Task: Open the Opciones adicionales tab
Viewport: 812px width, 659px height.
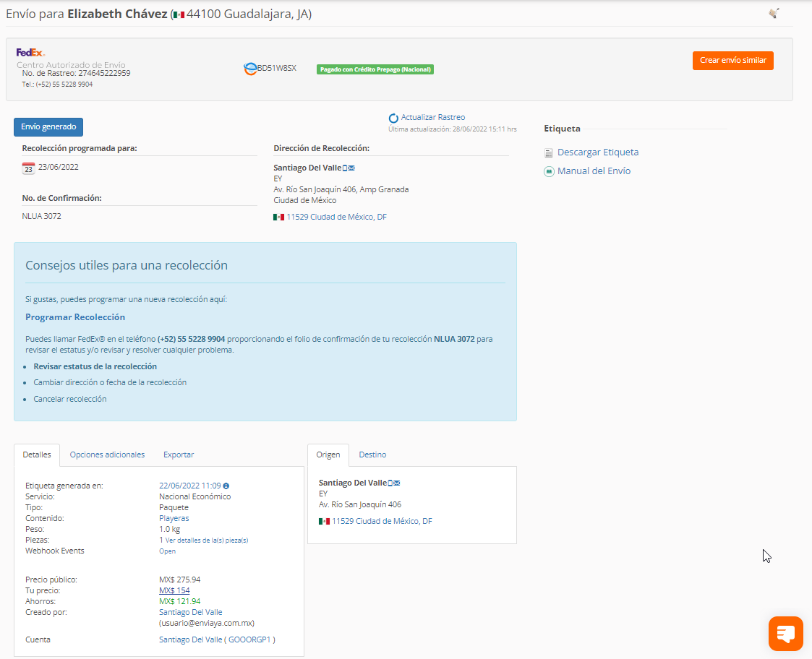Action: pyautogui.click(x=107, y=455)
